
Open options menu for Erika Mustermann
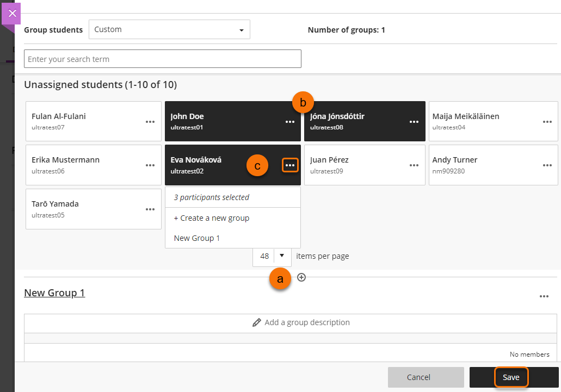click(x=150, y=165)
